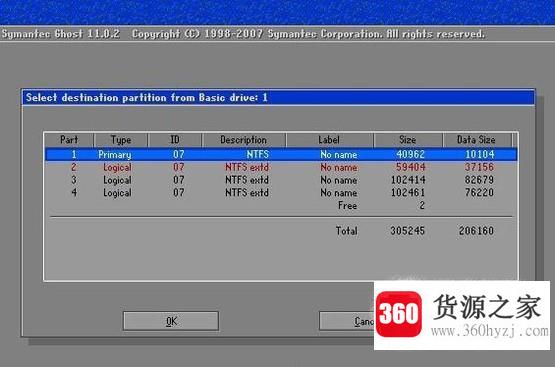Click the dialog title bar Select destination partition

pos(278,97)
